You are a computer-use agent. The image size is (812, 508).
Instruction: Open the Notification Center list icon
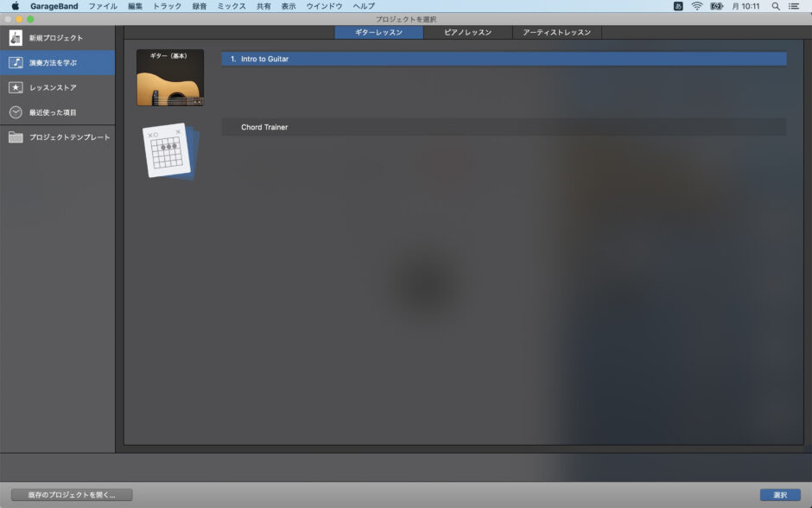pos(793,6)
